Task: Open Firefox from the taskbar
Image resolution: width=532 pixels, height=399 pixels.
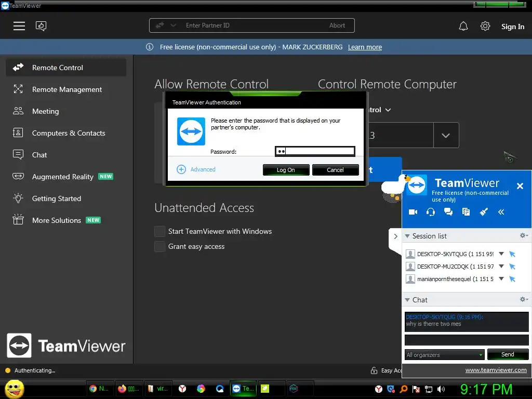Action: point(128,389)
